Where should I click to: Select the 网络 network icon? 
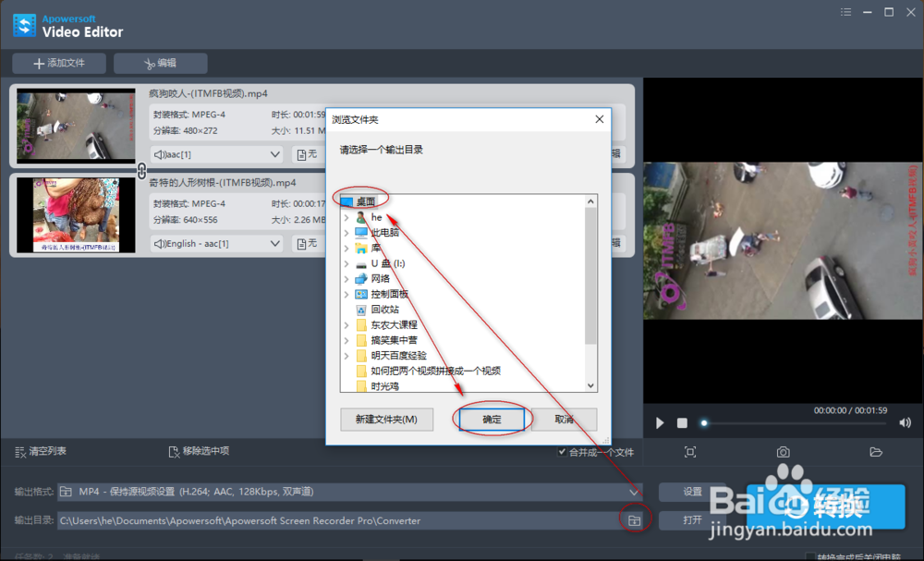tap(361, 279)
